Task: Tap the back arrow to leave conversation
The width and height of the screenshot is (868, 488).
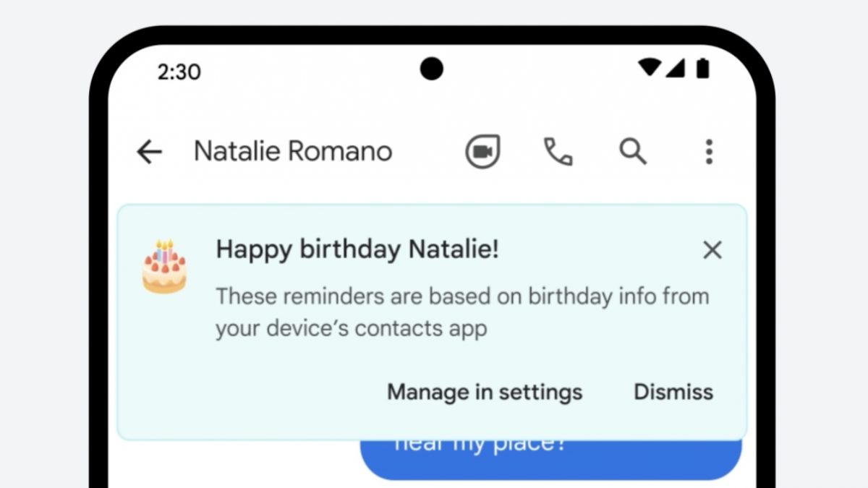Action: 150,152
